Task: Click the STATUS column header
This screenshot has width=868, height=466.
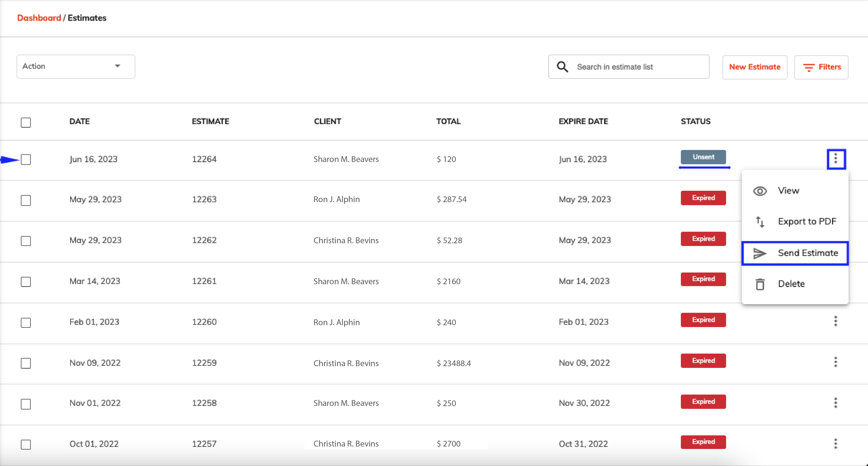Action: [695, 121]
